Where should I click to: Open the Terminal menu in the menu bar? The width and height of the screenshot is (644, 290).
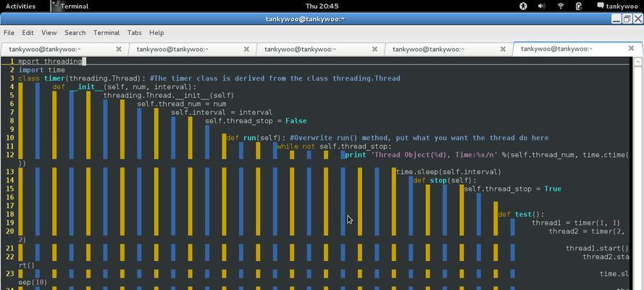tap(106, 33)
